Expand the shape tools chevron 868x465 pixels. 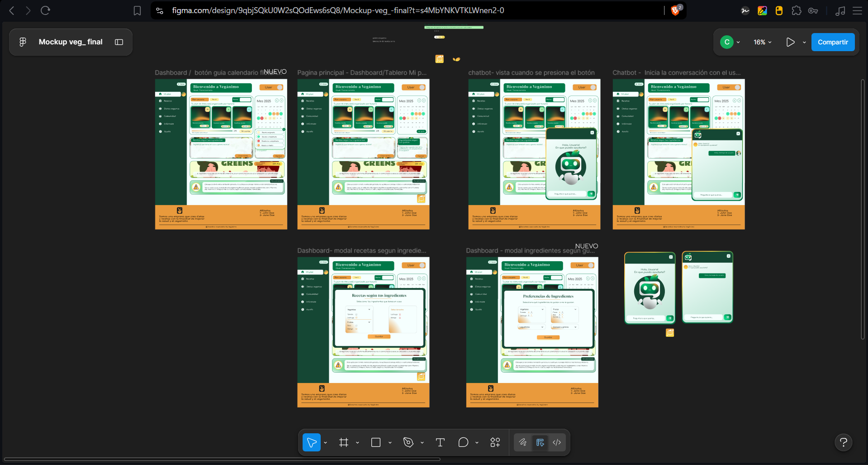point(390,442)
